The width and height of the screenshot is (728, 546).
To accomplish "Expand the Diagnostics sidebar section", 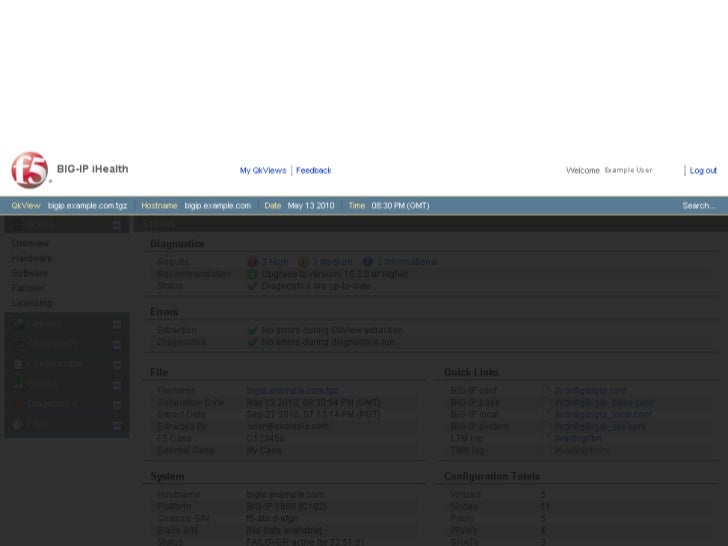I will [117, 405].
